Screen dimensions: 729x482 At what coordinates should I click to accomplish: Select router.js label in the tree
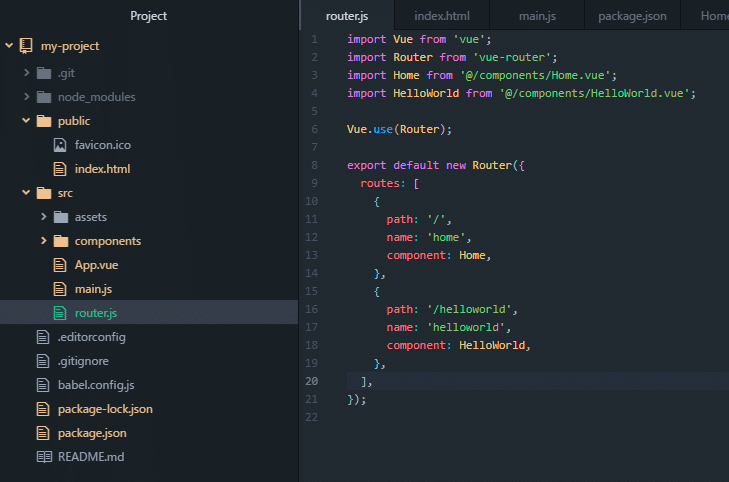[96, 313]
